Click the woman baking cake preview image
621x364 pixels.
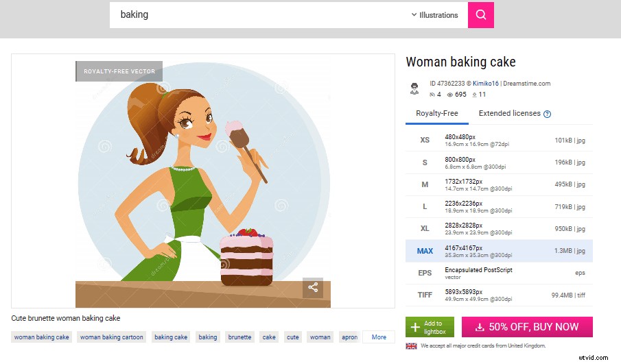(203, 181)
